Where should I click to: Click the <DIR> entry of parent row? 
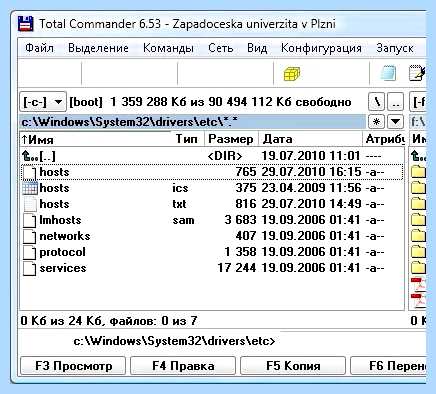point(225,156)
